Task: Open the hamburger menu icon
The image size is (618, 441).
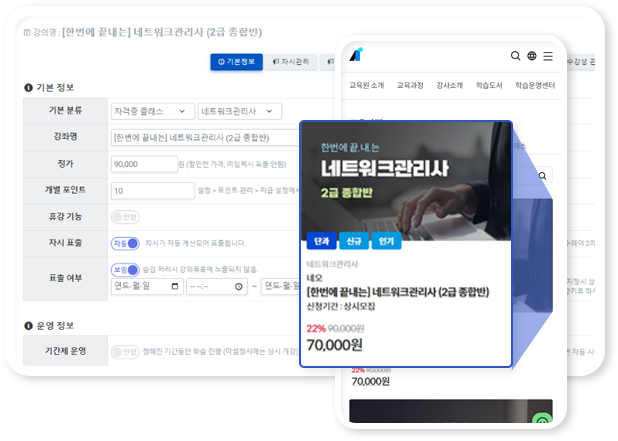Action: click(548, 56)
